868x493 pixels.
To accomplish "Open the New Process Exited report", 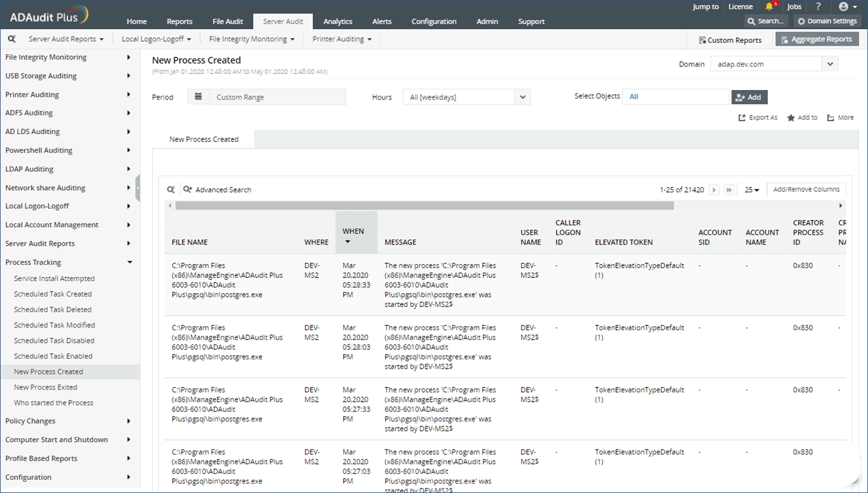I will [x=46, y=387].
